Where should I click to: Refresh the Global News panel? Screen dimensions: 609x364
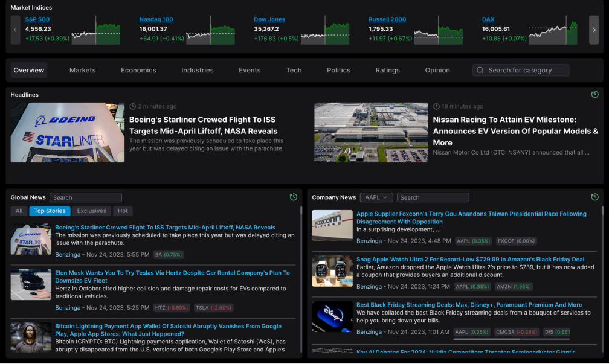point(293,197)
